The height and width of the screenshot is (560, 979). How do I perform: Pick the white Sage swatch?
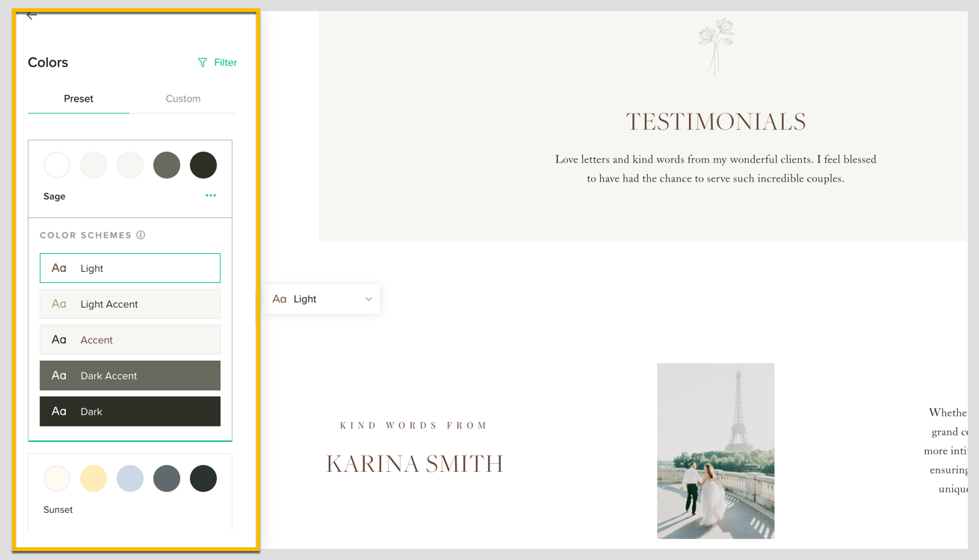click(57, 165)
